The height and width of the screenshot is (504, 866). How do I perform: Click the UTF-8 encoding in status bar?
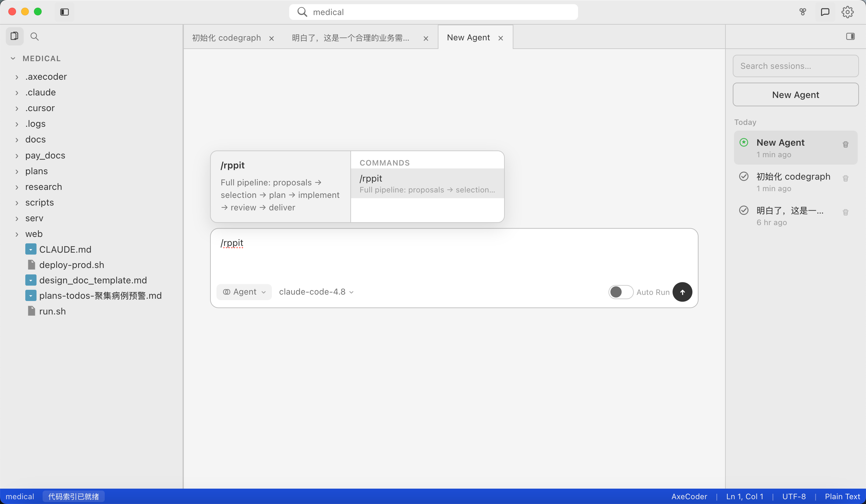[794, 496]
